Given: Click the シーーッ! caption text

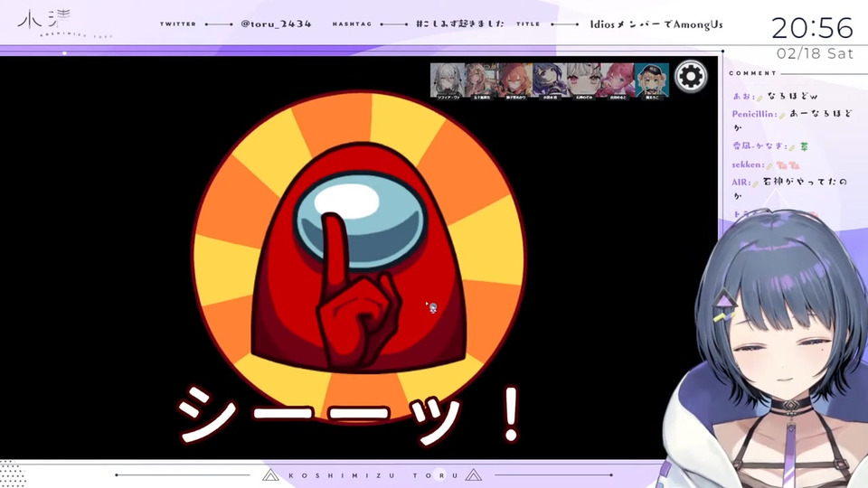Looking at the screenshot, I should coord(350,415).
